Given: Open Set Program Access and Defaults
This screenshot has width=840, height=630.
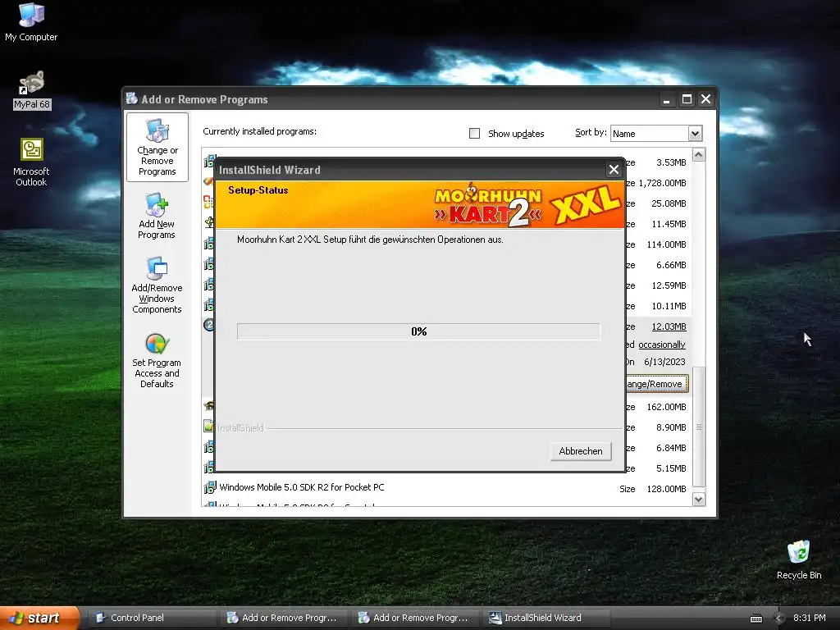Looking at the screenshot, I should [157, 360].
